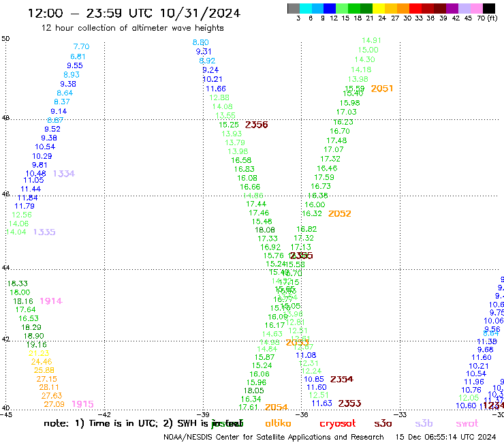This screenshot has height=443, width=504.
Task: Click the pink legend swatch
Action: tap(477, 8)
